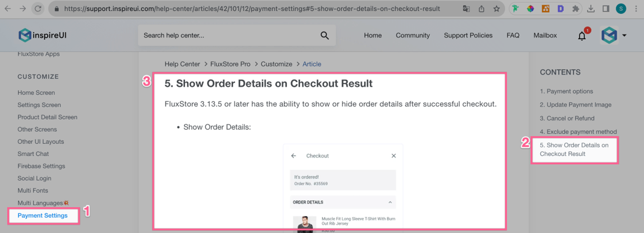Jump to 5. Show Order Details on Checkout Result
644x233 pixels.
click(x=574, y=150)
